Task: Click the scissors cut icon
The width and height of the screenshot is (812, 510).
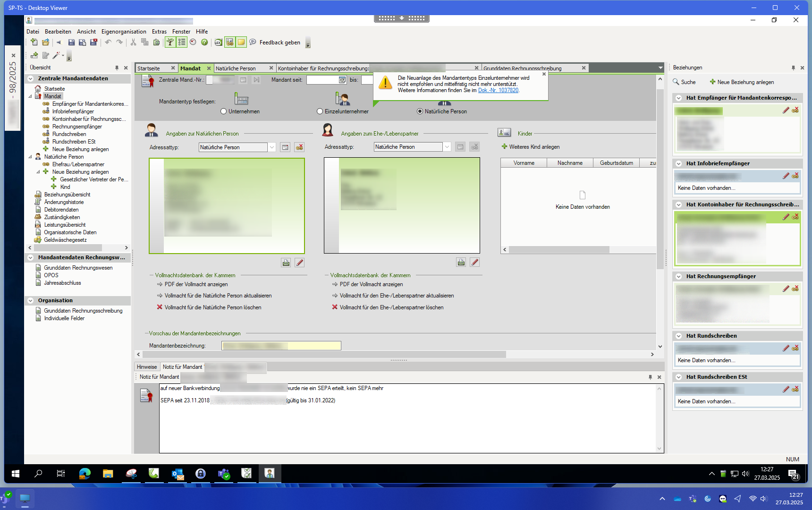Action: [x=133, y=42]
